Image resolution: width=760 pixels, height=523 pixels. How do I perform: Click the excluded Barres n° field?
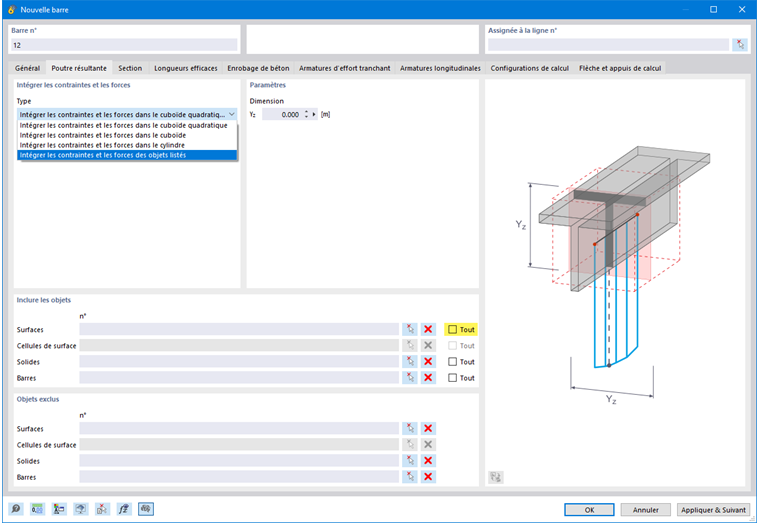pos(239,477)
